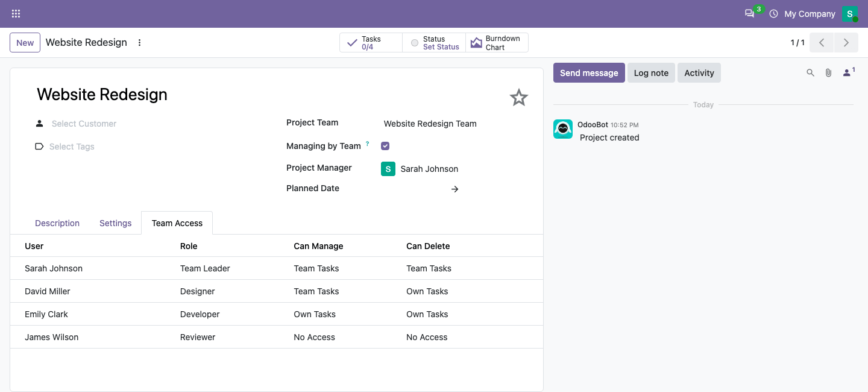Click the Managing by Team help tooltip
Screen dimensions: 868x392
pyautogui.click(x=368, y=144)
